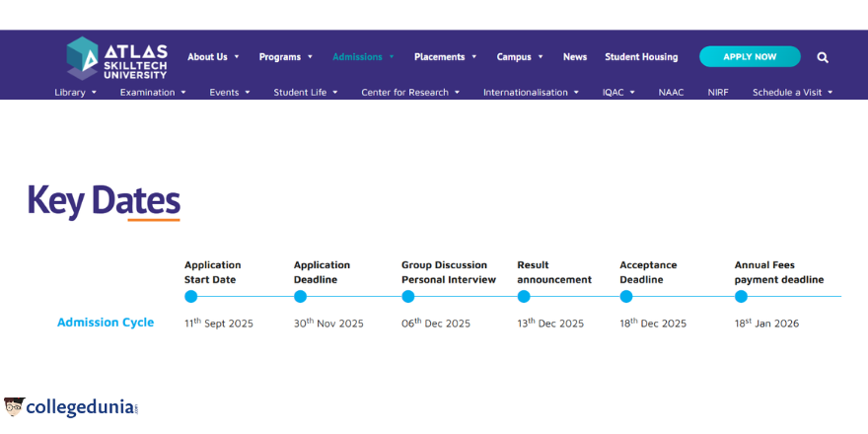868x434 pixels.
Task: Go to the News page
Action: 575,56
